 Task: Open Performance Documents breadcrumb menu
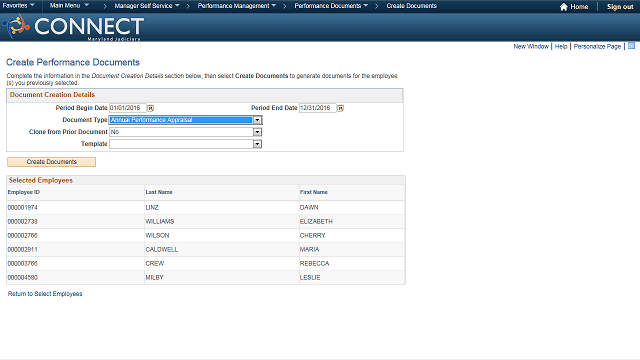pos(331,6)
